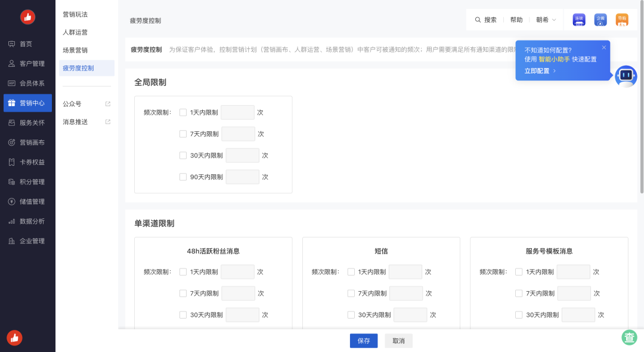Image resolution: width=644 pixels, height=352 pixels.
Task: Click the 企微 app icon top right
Action: [600, 20]
